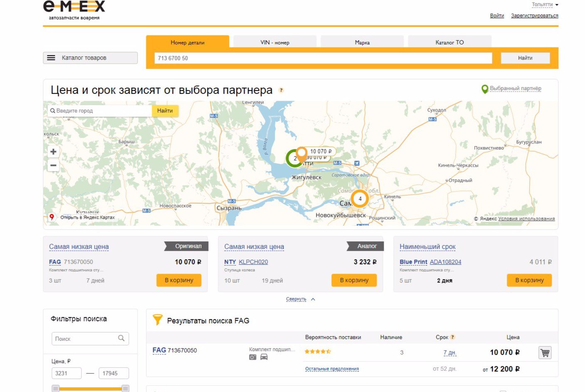
Task: Open the NTY brand link
Action: (x=230, y=262)
